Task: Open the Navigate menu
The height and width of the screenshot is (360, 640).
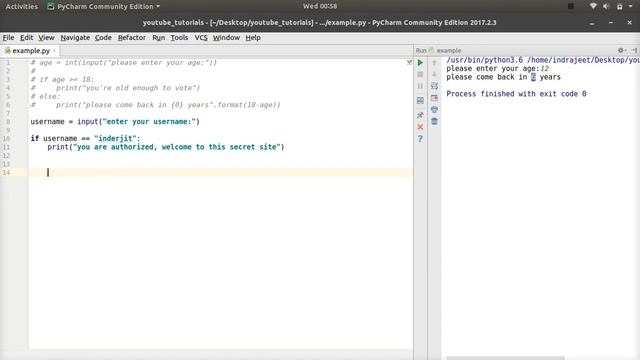Action: 75,38
